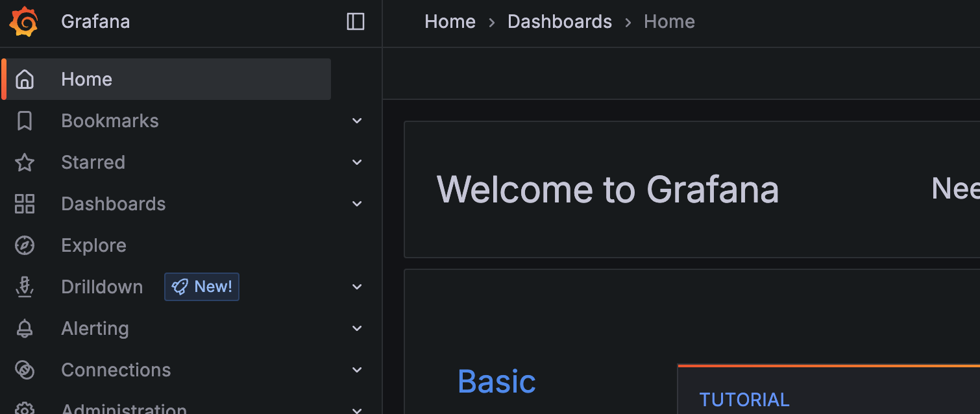
Task: Click the TUTORIAL card label
Action: pos(744,400)
